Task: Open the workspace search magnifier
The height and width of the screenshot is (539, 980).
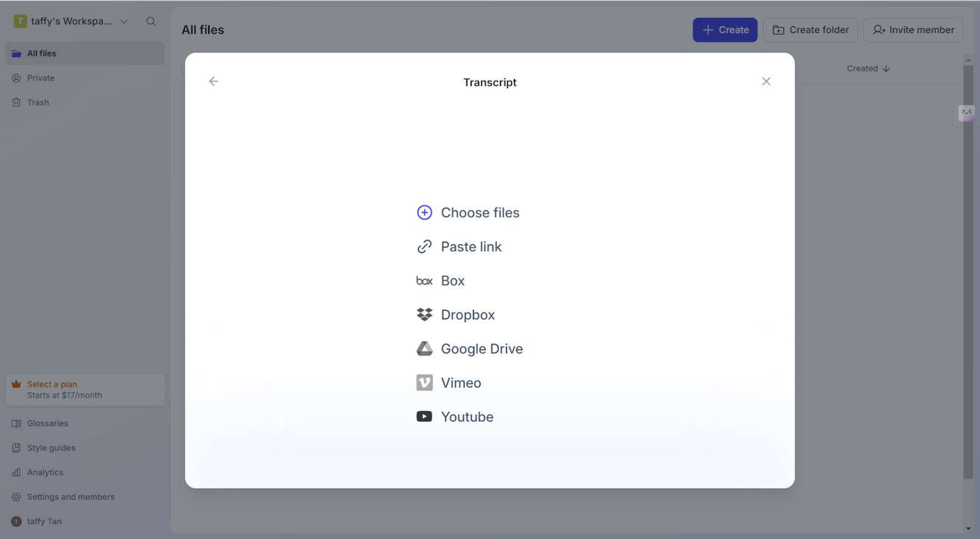Action: coord(151,21)
